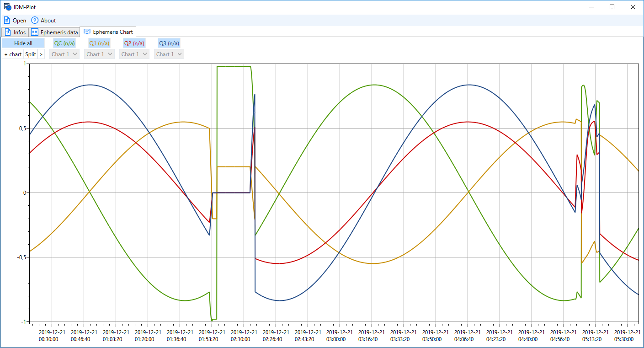The height and width of the screenshot is (348, 644).
Task: Click the Split button
Action: [31, 54]
